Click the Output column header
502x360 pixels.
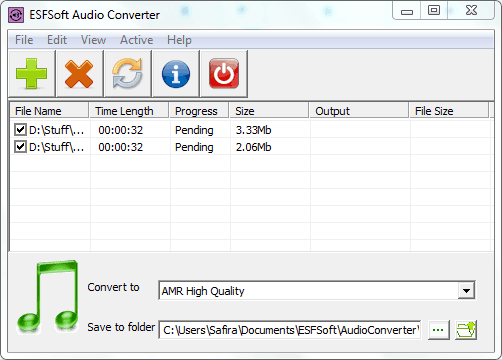click(x=359, y=111)
